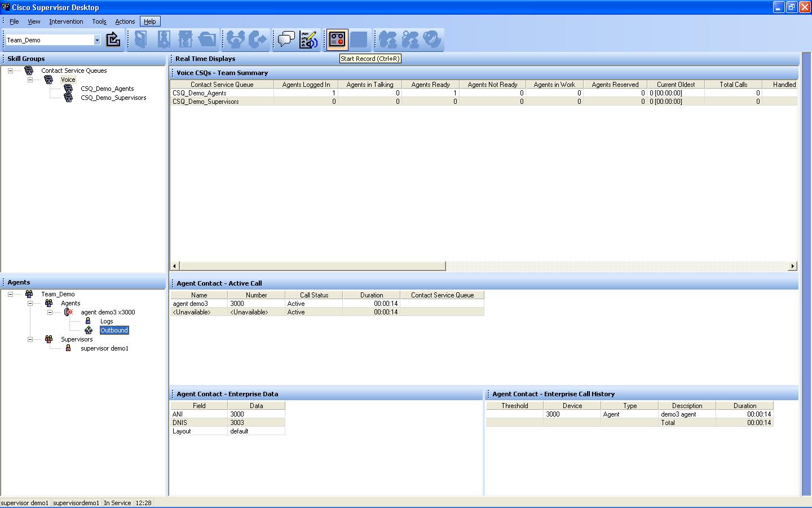Image resolution: width=812 pixels, height=508 pixels.
Task: Click the Work state folder-shaped toolbar icon
Action: pyautogui.click(x=208, y=40)
